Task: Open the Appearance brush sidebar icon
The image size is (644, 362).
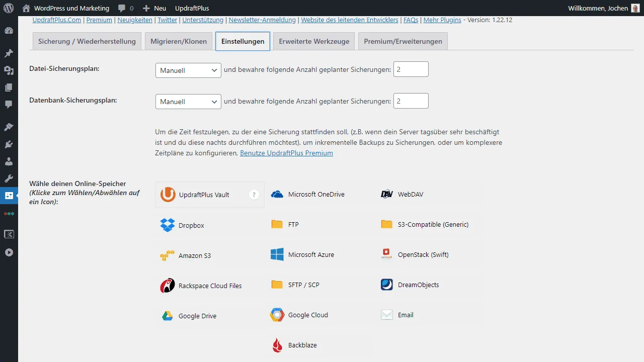Action: (9, 127)
